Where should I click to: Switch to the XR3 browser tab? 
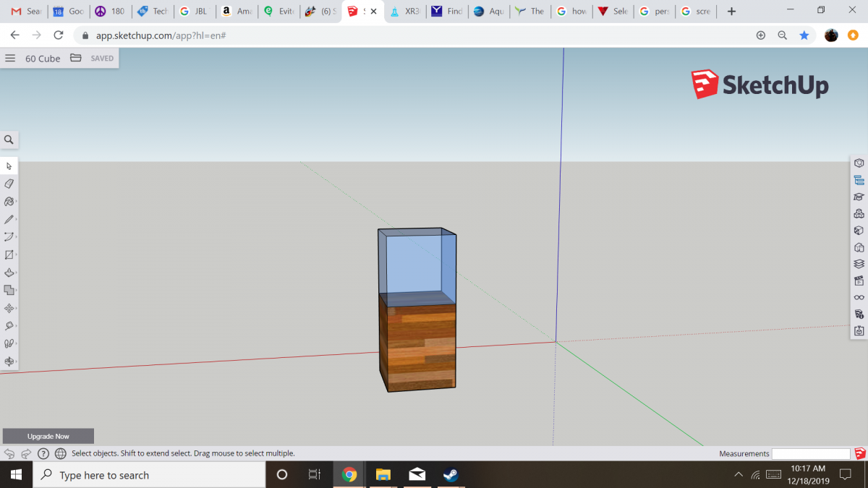pyautogui.click(x=405, y=12)
